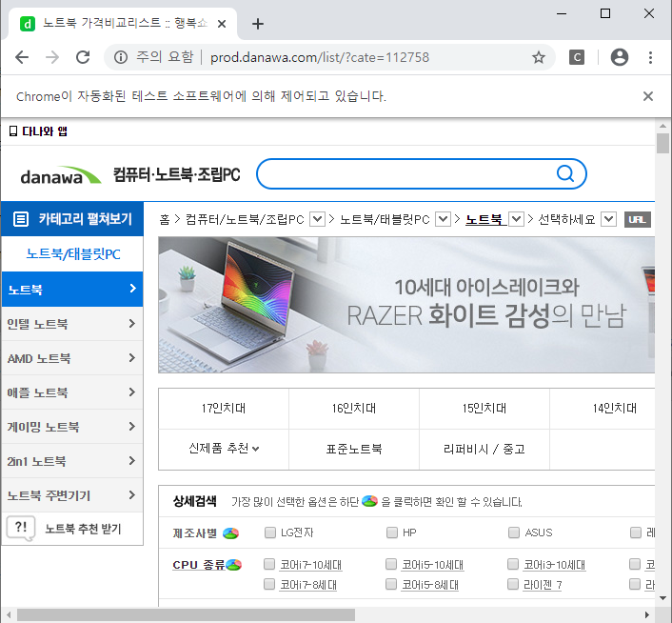
Task: Click 노트북 추천 받기 link
Action: [x=83, y=529]
